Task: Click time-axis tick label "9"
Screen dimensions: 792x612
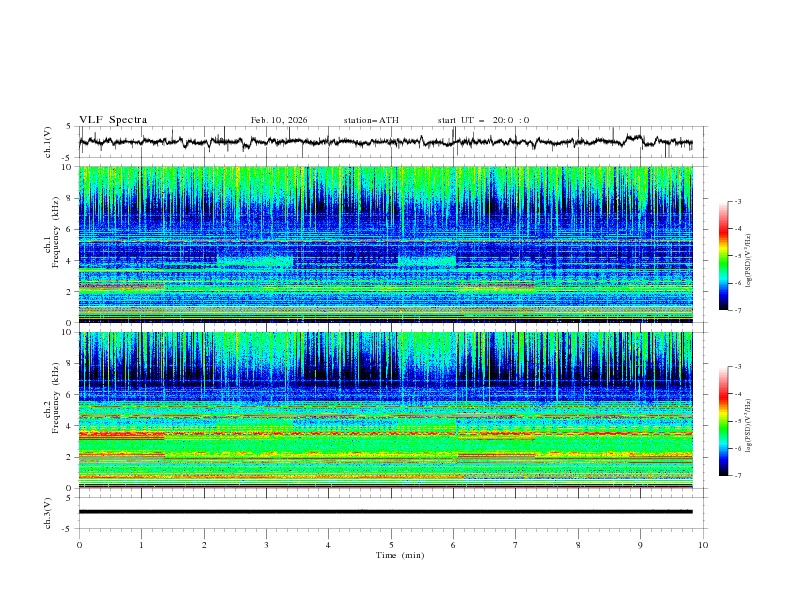Action: coord(640,545)
